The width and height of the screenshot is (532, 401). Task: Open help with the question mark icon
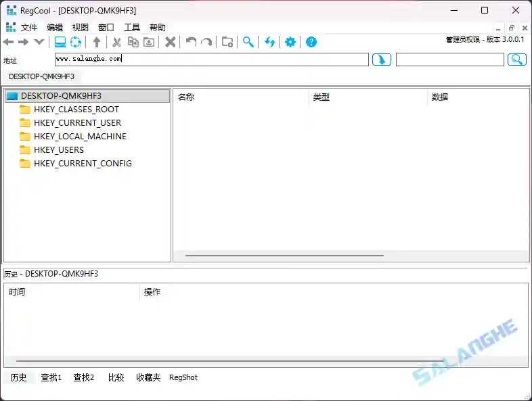(311, 42)
